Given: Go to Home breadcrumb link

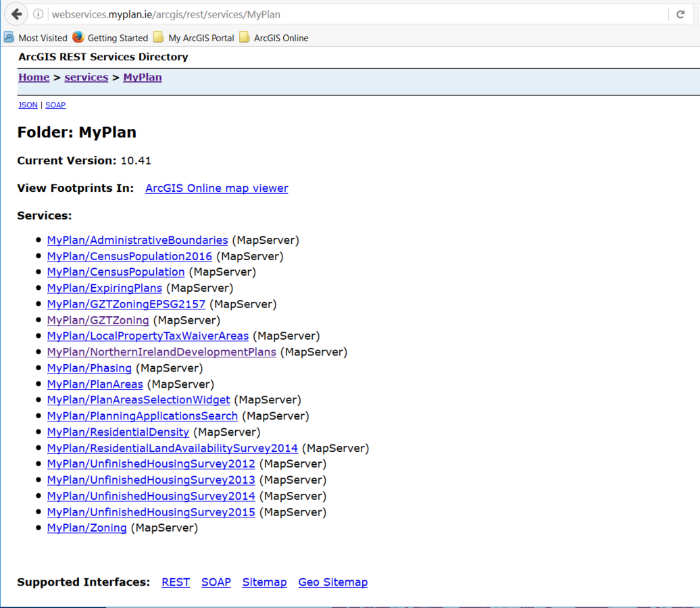Looking at the screenshot, I should pos(34,77).
